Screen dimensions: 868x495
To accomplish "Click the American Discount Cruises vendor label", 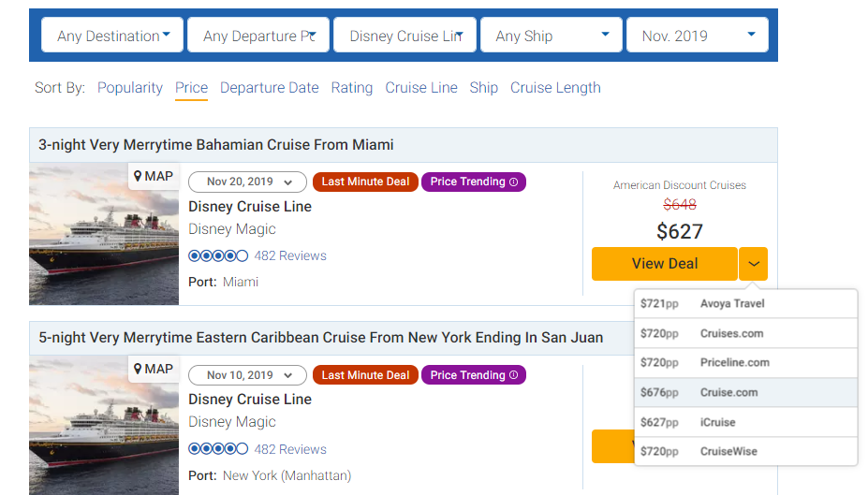I will (x=679, y=185).
